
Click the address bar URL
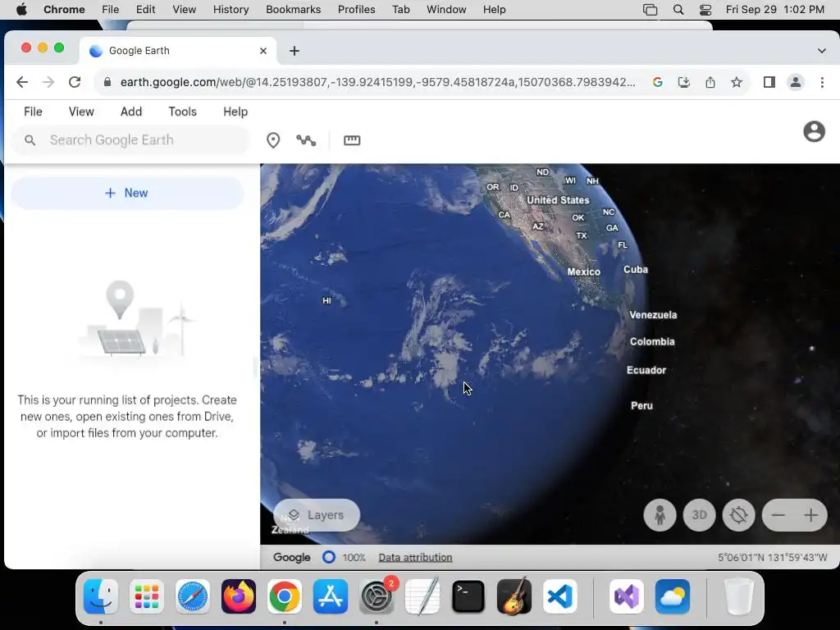(377, 82)
